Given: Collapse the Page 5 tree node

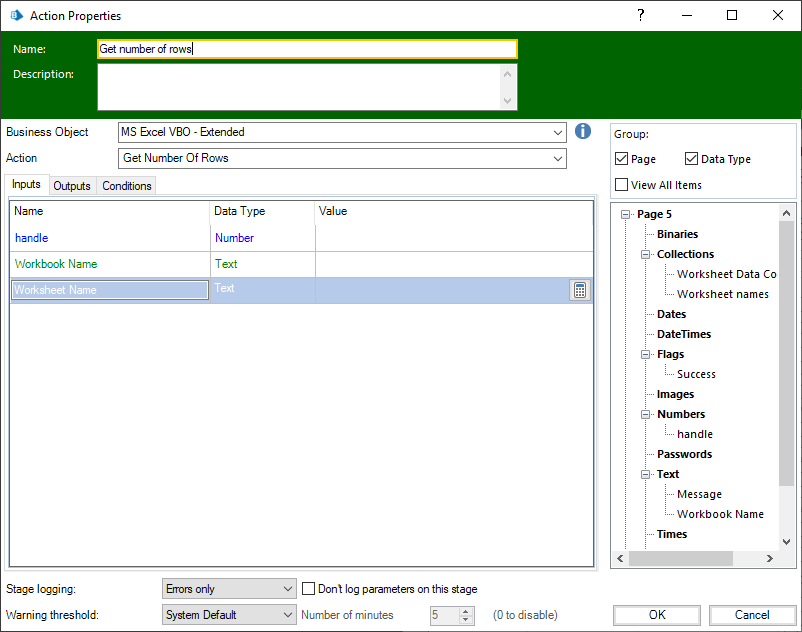Looking at the screenshot, I should (x=626, y=214).
